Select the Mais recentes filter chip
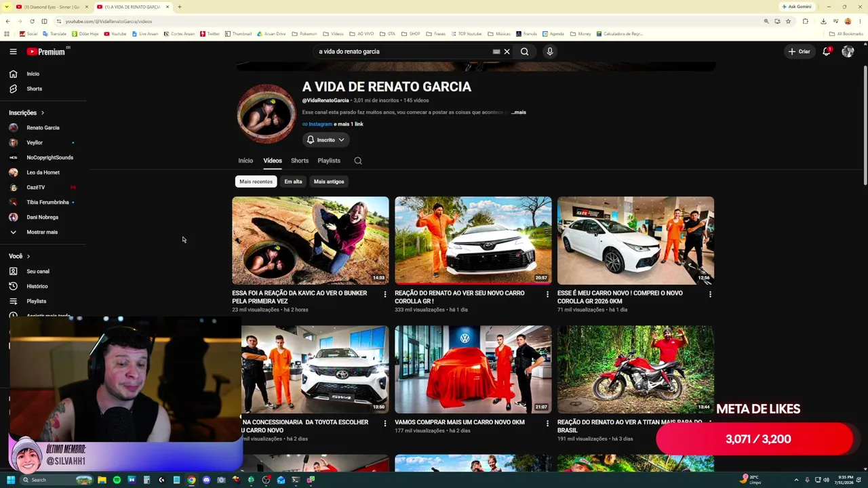Viewport: 868px width, 488px height. pos(256,182)
